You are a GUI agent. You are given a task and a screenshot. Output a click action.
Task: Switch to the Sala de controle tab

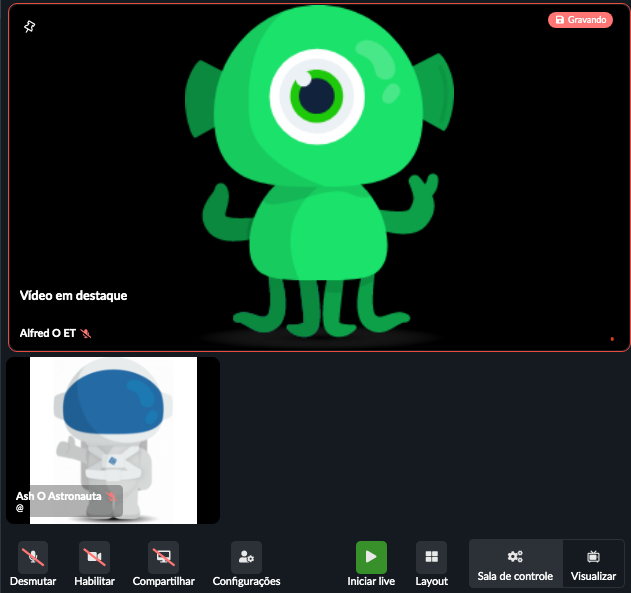tap(516, 564)
